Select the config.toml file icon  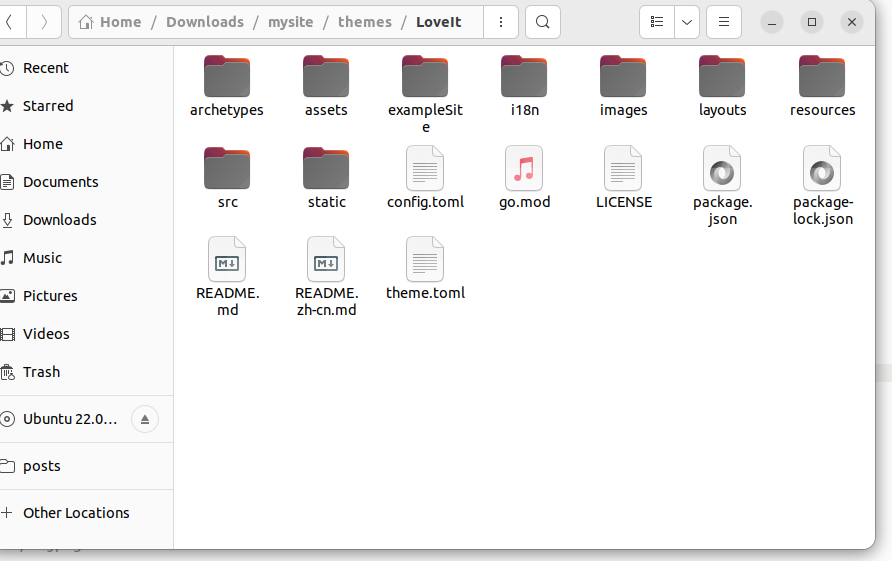425,168
